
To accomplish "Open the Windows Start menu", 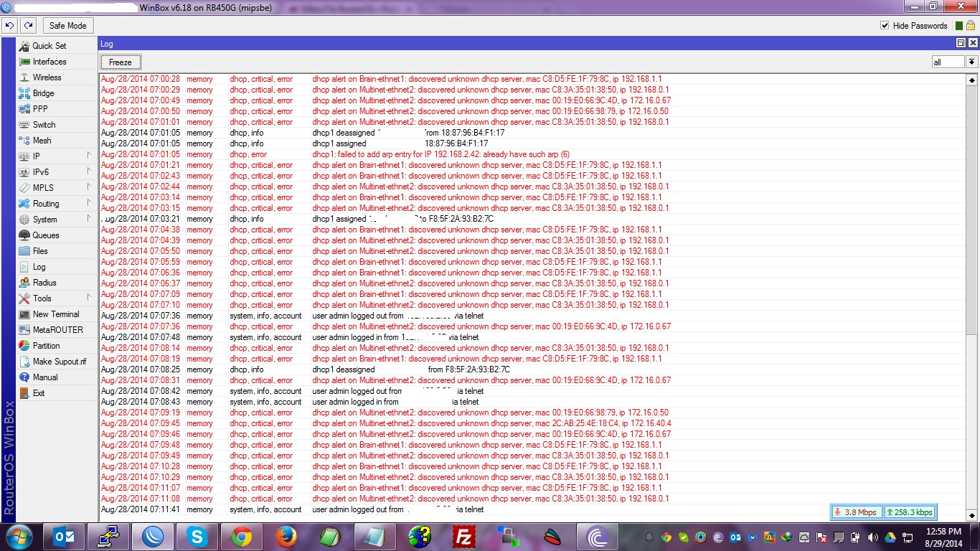I will point(18,537).
